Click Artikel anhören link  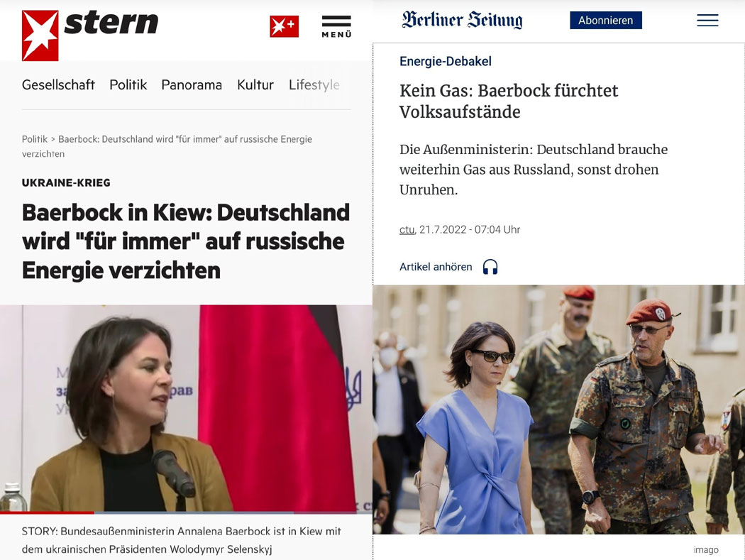436,267
